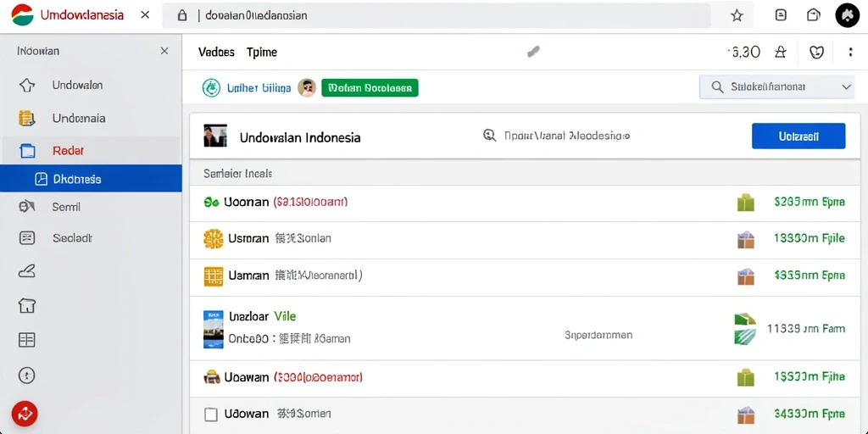Click the heart shield icon in toolbar
Image resolution: width=868 pixels, height=434 pixels.
[816, 52]
